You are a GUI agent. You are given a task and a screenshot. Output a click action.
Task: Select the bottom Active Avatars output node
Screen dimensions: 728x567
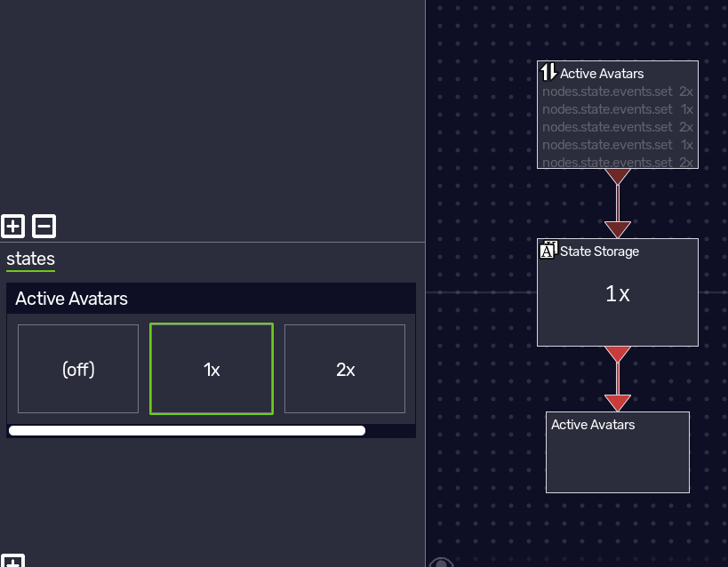point(618,452)
